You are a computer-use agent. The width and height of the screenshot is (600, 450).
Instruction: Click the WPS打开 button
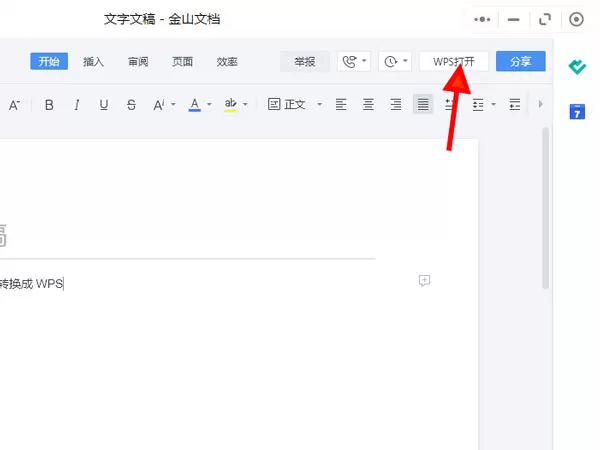tap(454, 61)
